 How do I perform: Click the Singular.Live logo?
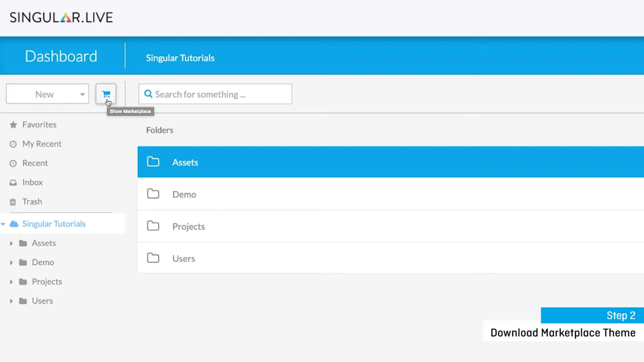point(61,17)
